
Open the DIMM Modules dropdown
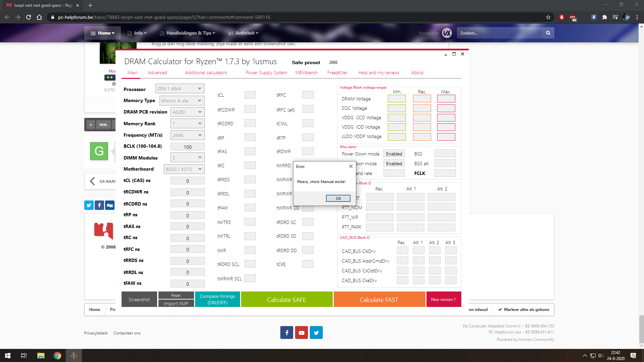(x=187, y=157)
